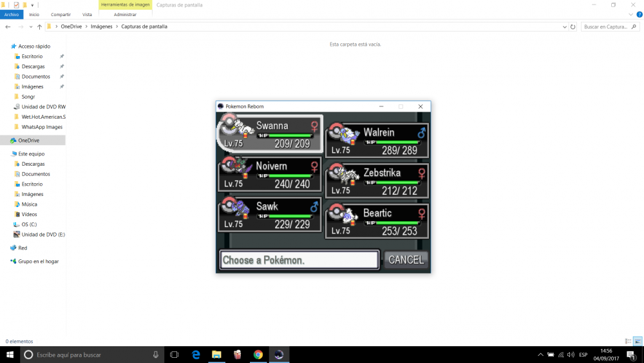Expand the recent locations dropdown
Viewport: 644px width, 363px height.
tap(30, 27)
